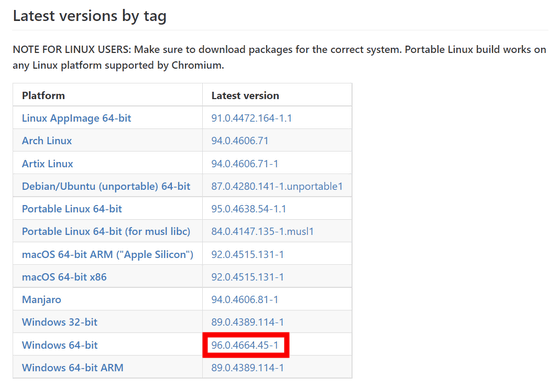
Task: Open the Windows 64-bit platform link
Action: click(x=60, y=345)
